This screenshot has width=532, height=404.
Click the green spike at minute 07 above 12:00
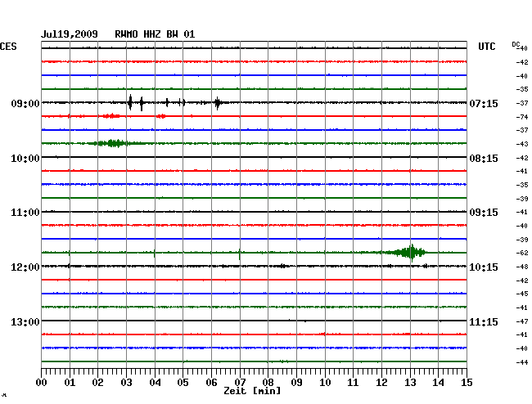pyautogui.click(x=240, y=254)
